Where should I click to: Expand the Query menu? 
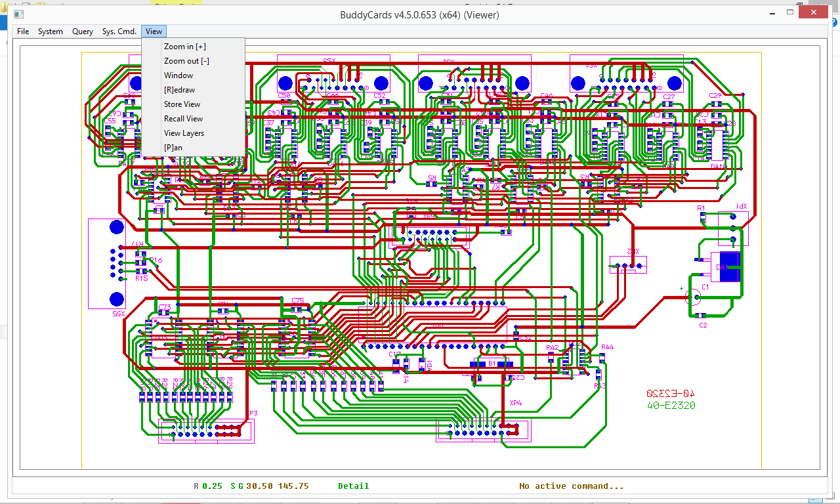[x=83, y=31]
